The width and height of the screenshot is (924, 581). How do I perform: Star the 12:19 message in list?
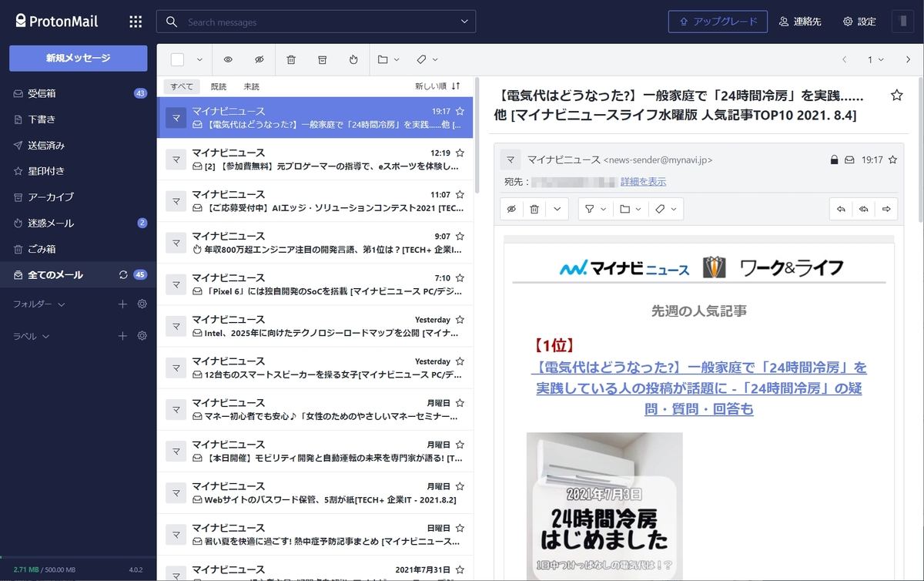pos(460,153)
